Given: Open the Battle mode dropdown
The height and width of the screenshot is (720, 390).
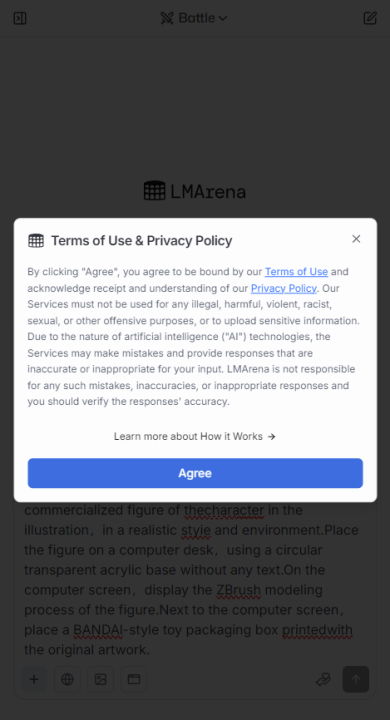Looking at the screenshot, I should pos(194,18).
